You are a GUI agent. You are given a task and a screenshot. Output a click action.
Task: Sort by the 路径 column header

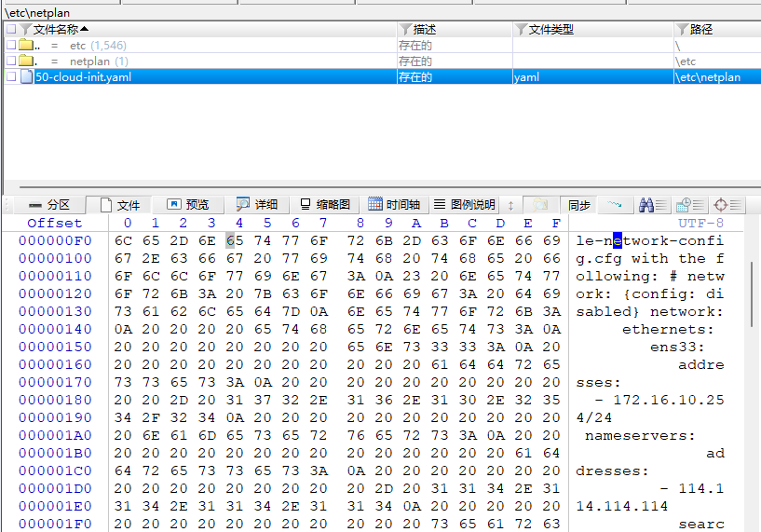701,30
